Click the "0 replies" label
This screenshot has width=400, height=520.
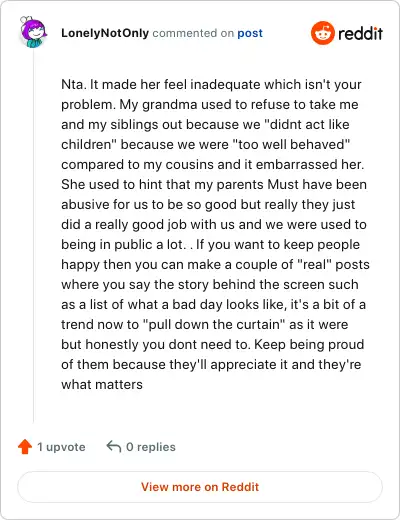pyautogui.click(x=151, y=447)
